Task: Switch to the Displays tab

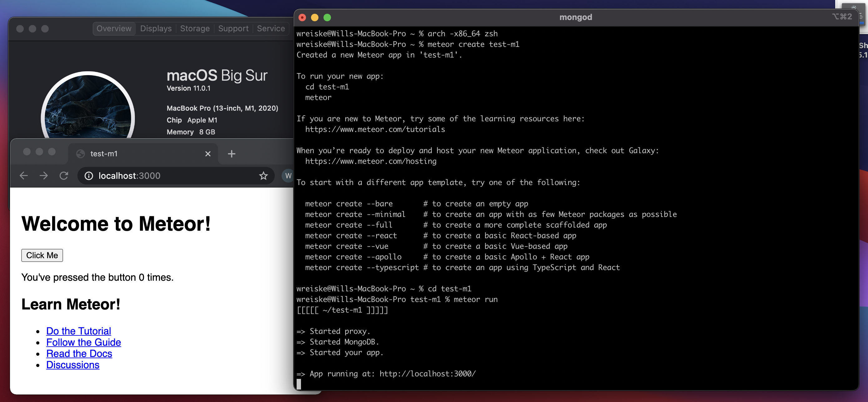Action: (155, 28)
